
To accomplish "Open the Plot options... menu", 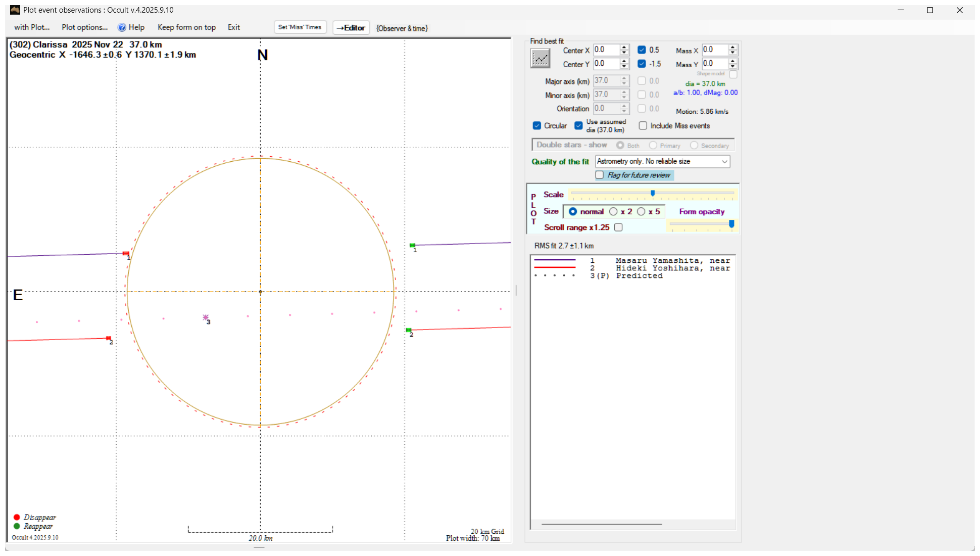I will point(84,27).
